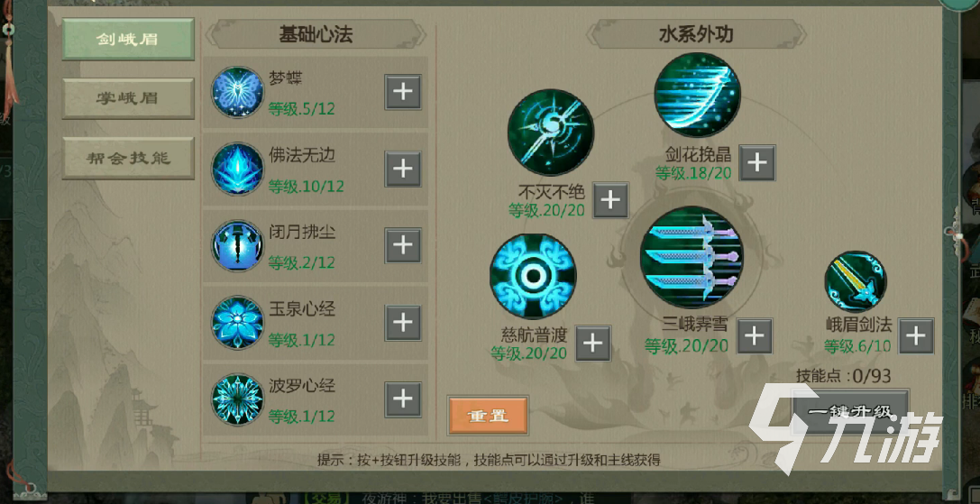The image size is (980, 504).
Task: Select the 不灭不绝 skill icon
Action: pyautogui.click(x=551, y=133)
